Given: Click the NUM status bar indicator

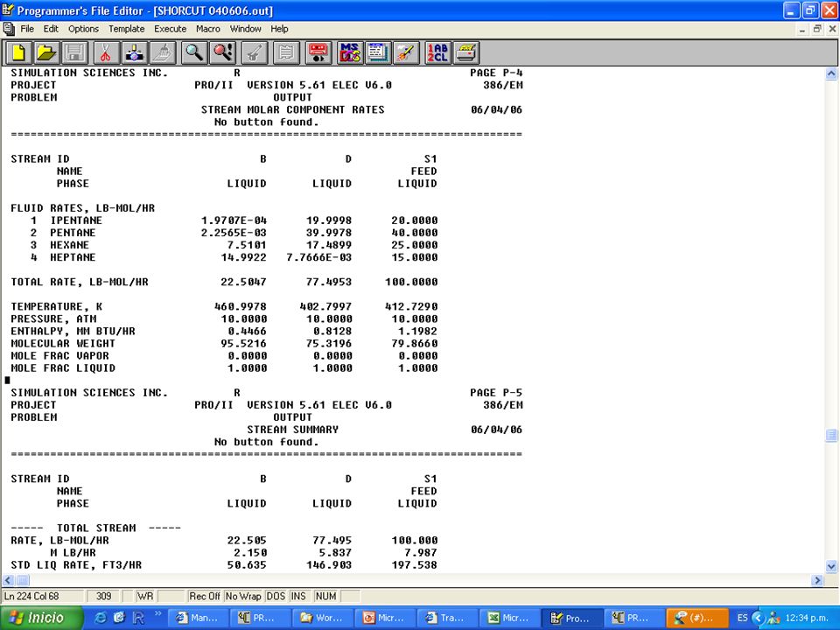Looking at the screenshot, I should tap(325, 596).
